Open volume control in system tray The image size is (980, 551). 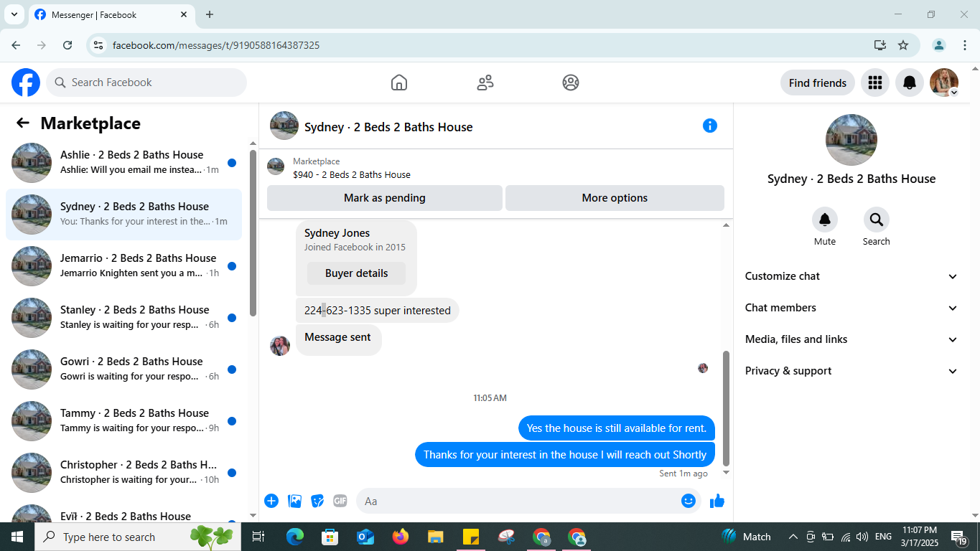coord(862,537)
